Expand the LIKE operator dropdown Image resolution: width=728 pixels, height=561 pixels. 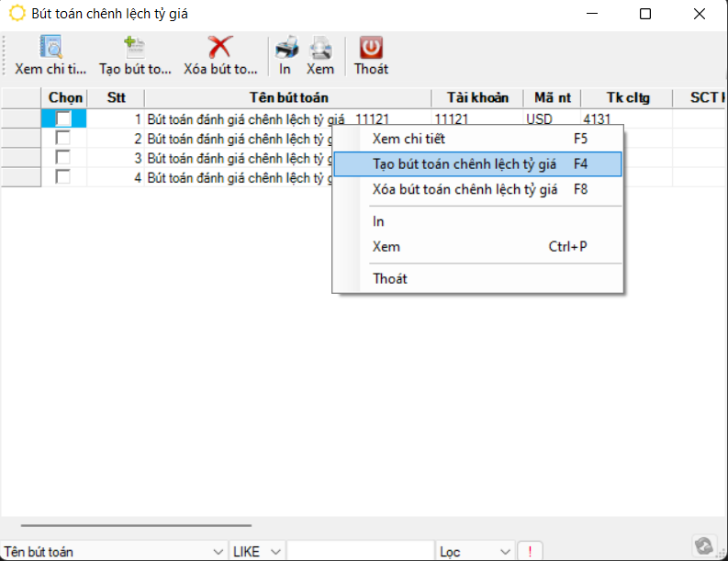point(275,551)
